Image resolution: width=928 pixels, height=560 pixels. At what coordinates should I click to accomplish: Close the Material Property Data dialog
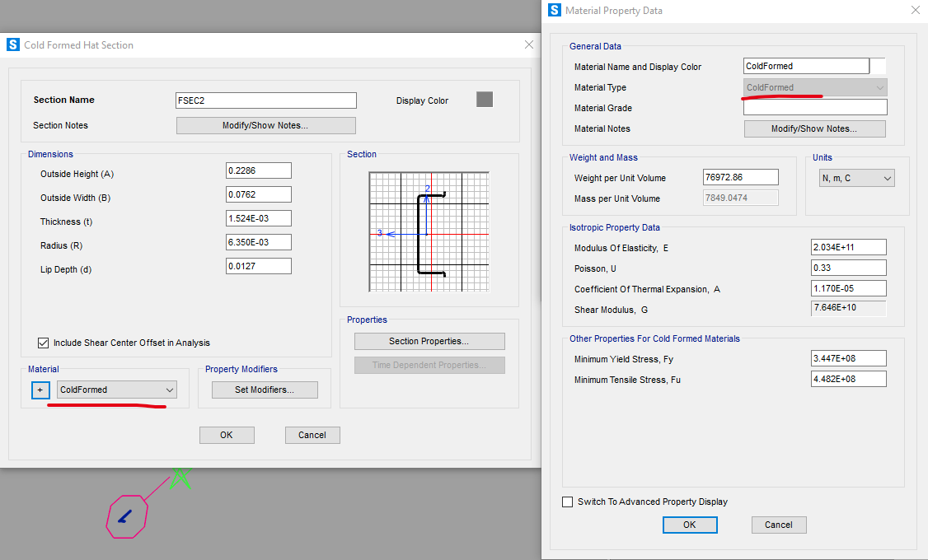coord(915,11)
